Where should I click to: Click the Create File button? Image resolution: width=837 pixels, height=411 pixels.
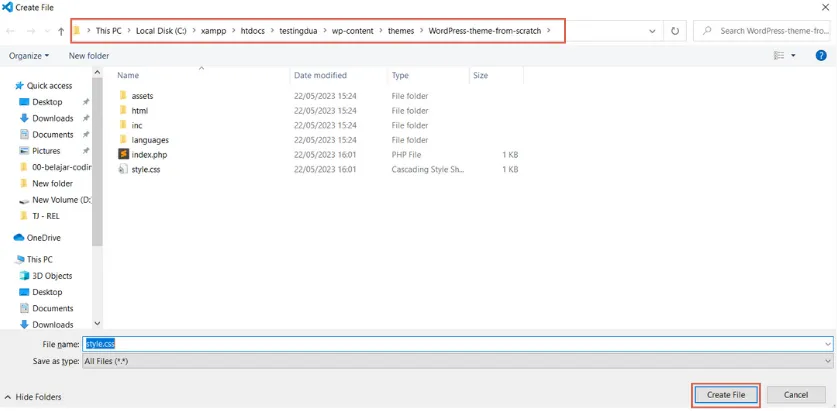click(x=726, y=395)
